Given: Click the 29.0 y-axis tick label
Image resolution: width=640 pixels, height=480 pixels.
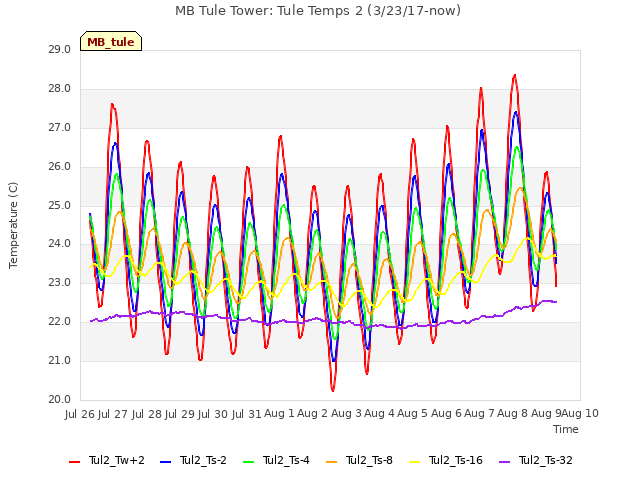Looking at the screenshot, I should tap(59, 50).
